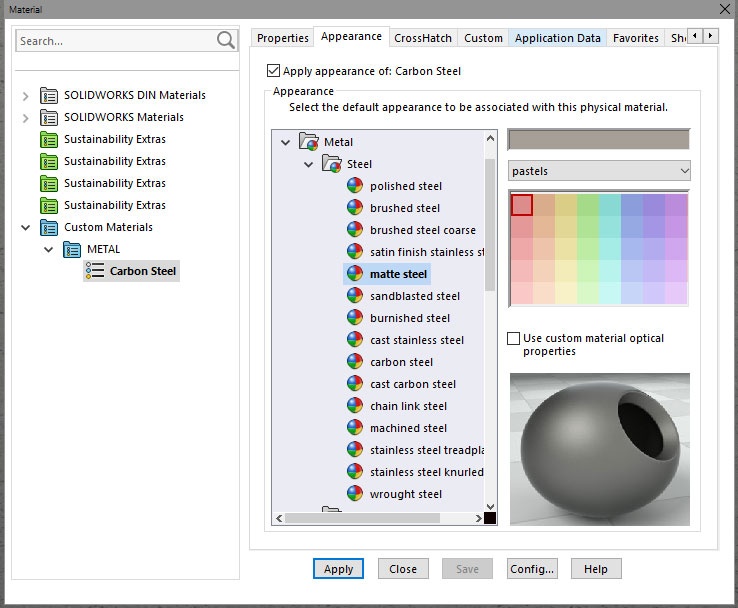Click the carbon steel appearance icon

click(x=355, y=362)
